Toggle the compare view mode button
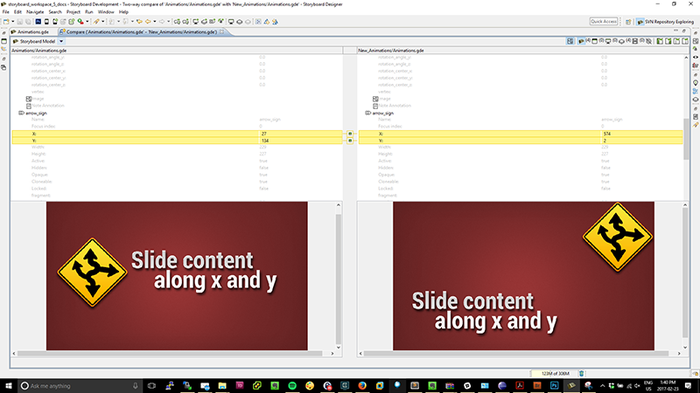Viewport: 700px width, 393px height. tap(570, 41)
